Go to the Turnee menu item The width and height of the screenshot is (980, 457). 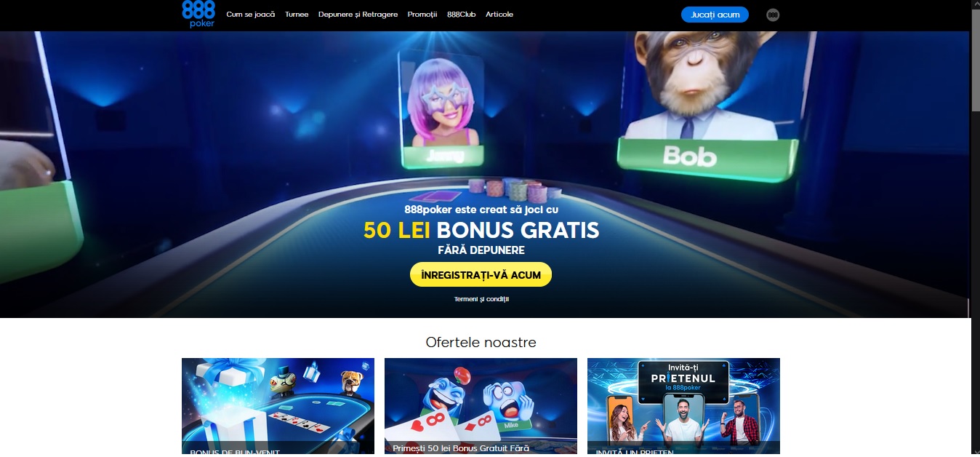[297, 15]
